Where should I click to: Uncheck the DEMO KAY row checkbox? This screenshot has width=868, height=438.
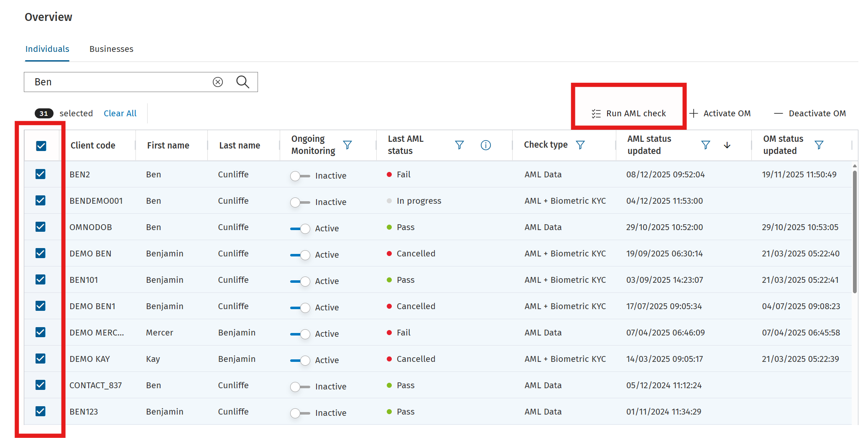41,359
